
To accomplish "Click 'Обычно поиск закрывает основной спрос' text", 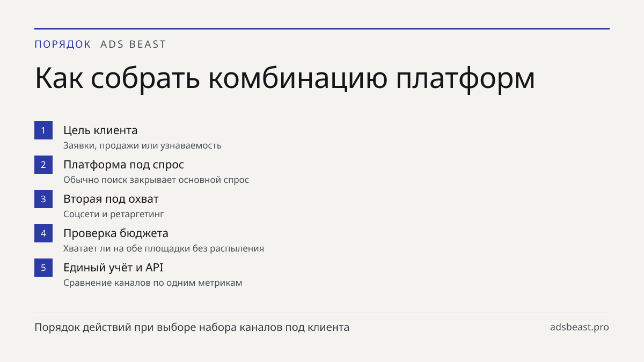I will [156, 180].
